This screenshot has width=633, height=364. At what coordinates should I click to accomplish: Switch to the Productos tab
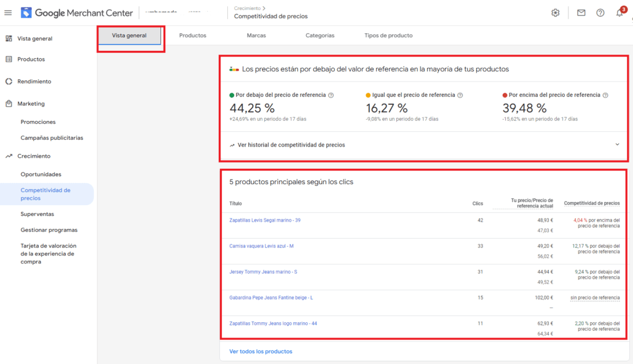click(192, 36)
